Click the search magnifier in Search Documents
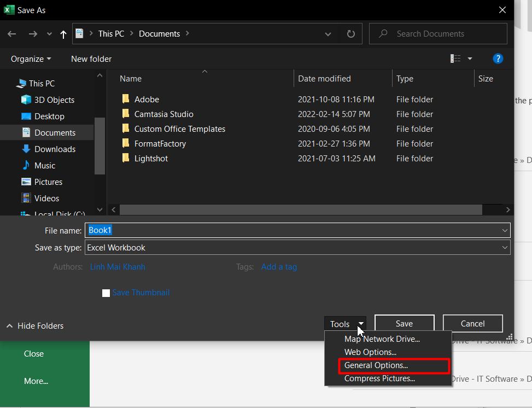 point(383,33)
